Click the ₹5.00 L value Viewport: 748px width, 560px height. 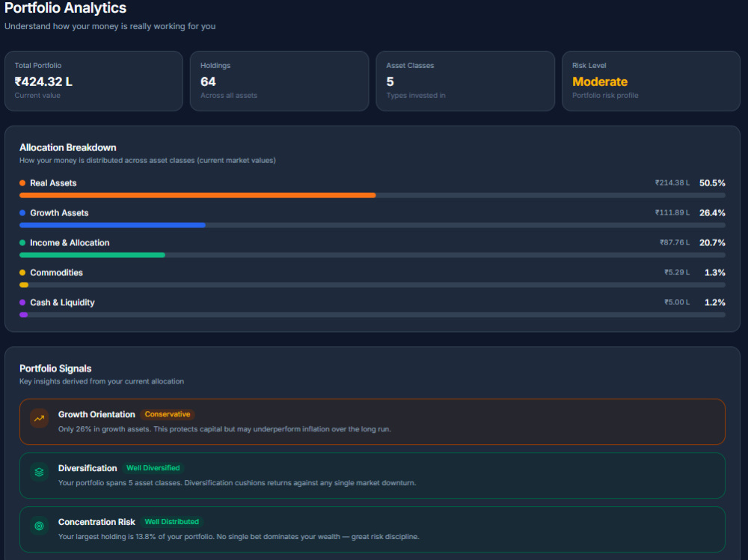click(677, 302)
